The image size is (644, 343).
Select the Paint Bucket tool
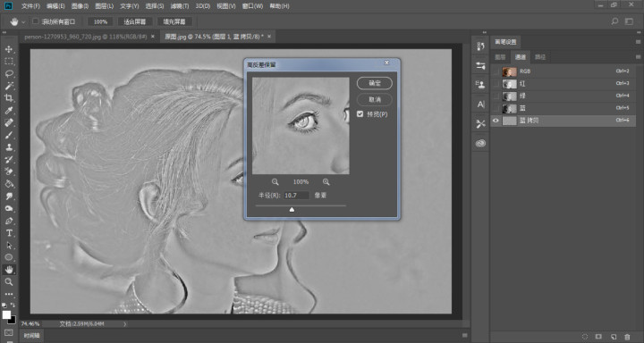(9, 184)
